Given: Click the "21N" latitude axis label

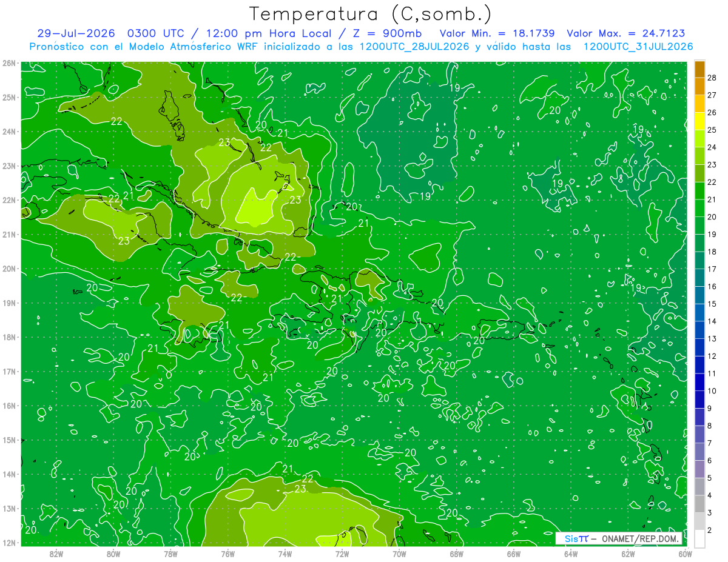Looking at the screenshot, I should [x=8, y=234].
